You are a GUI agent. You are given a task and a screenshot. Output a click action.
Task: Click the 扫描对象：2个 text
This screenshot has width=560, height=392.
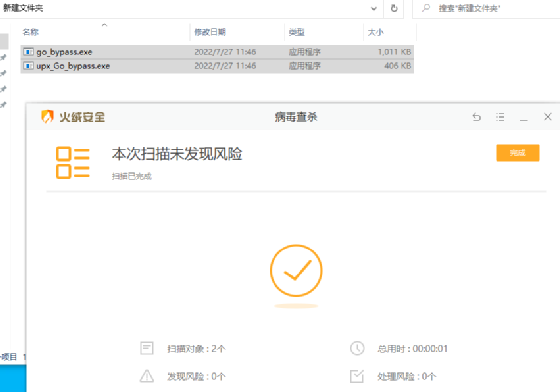196,348
